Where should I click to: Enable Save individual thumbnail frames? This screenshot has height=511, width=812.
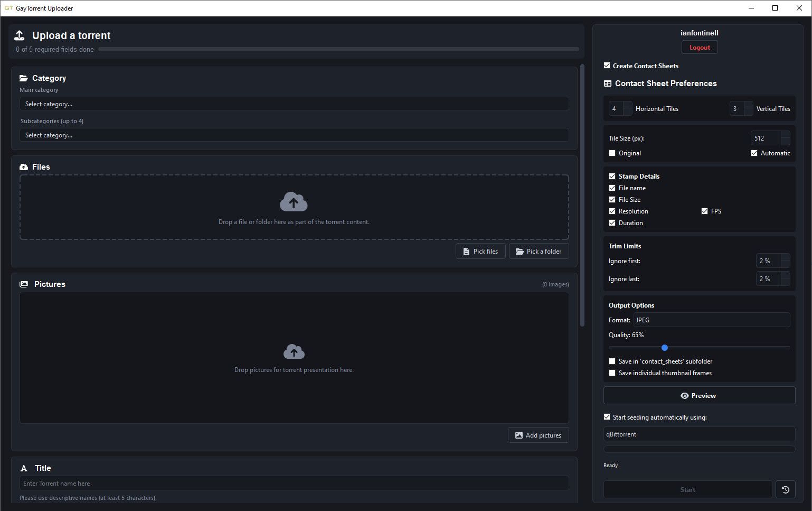pos(612,373)
